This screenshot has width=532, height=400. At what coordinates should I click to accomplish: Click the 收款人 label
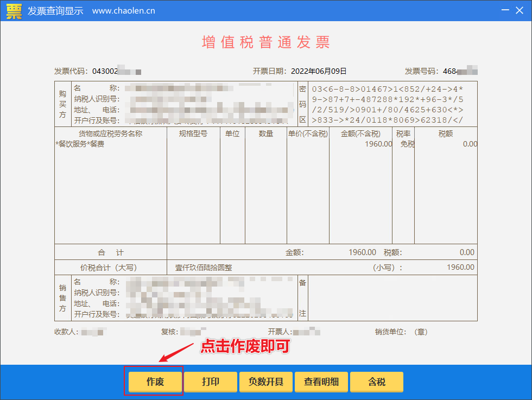(66, 332)
